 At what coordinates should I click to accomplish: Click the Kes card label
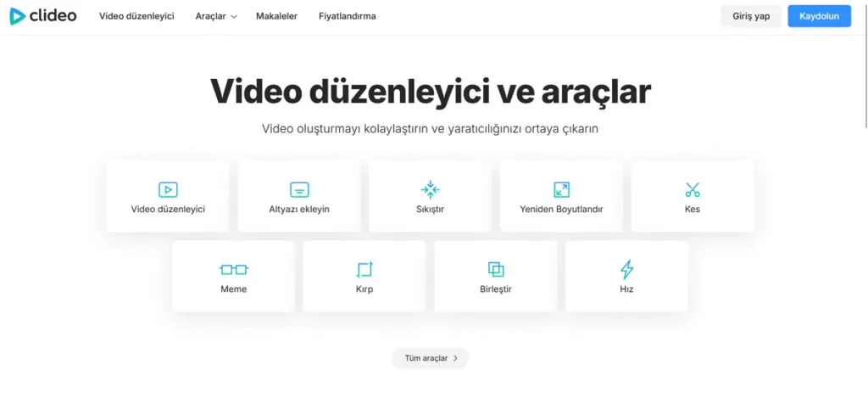693,210
